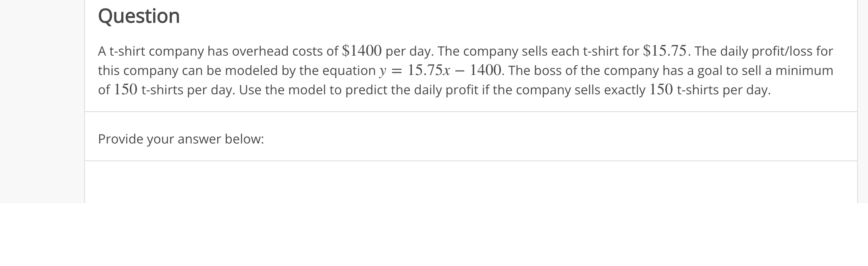
Task: Select the "Provide your answer below:" label
Action: 181,139
